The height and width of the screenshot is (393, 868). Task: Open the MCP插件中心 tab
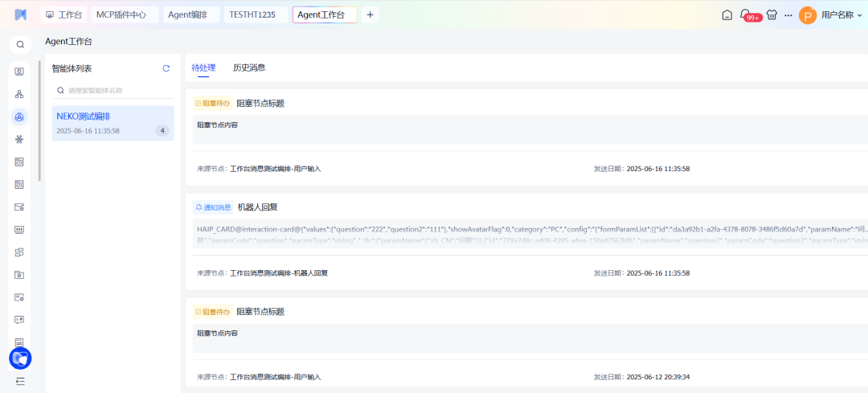click(121, 14)
